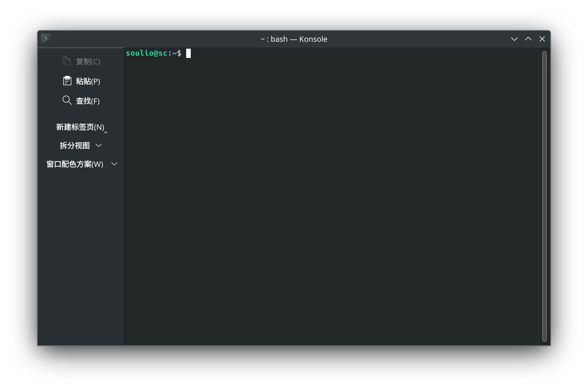Click the 拆分视图 split view label
This screenshot has height=390, width=588.
(75, 145)
